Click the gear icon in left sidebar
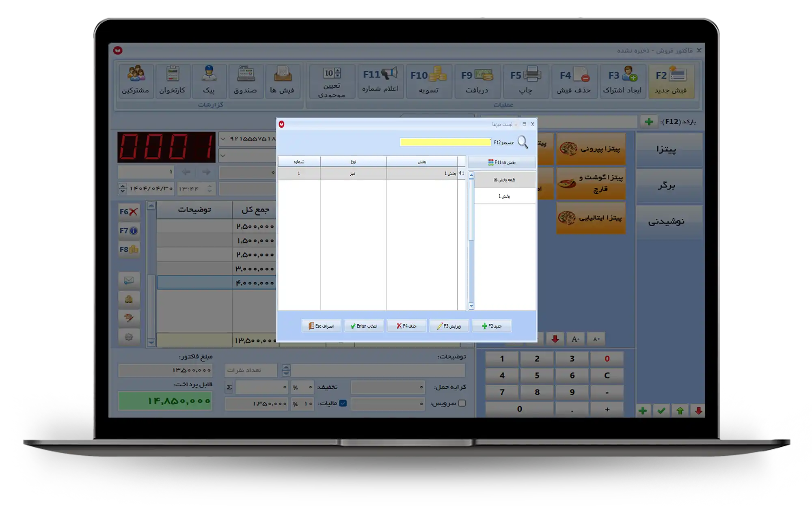Screen dimensions: 812x506 (129, 337)
